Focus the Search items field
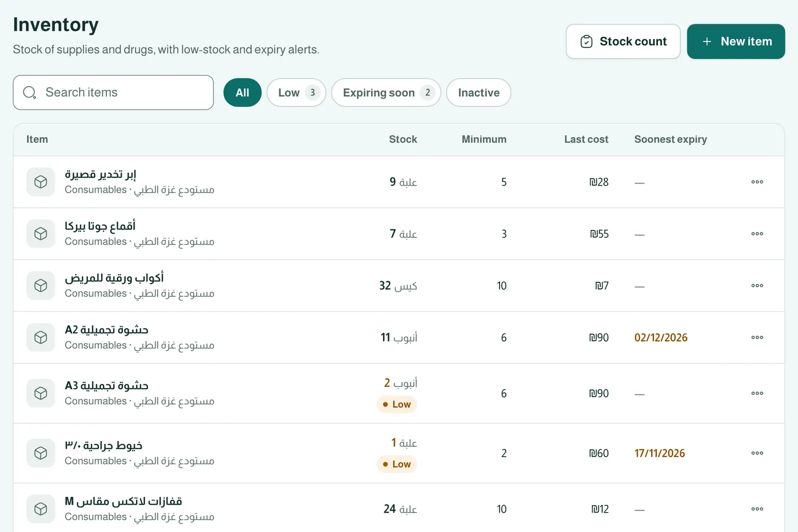This screenshot has height=532, width=798. pyautogui.click(x=113, y=92)
